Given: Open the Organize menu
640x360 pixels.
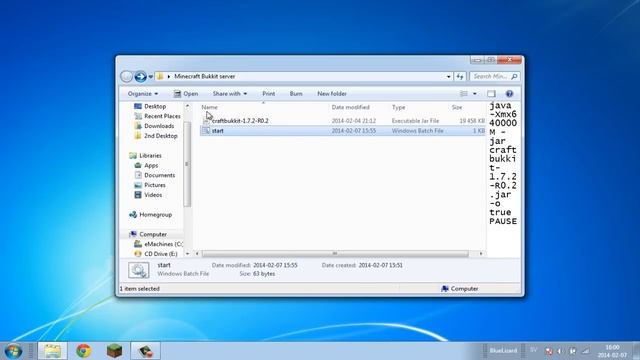Looking at the screenshot, I should click(142, 93).
